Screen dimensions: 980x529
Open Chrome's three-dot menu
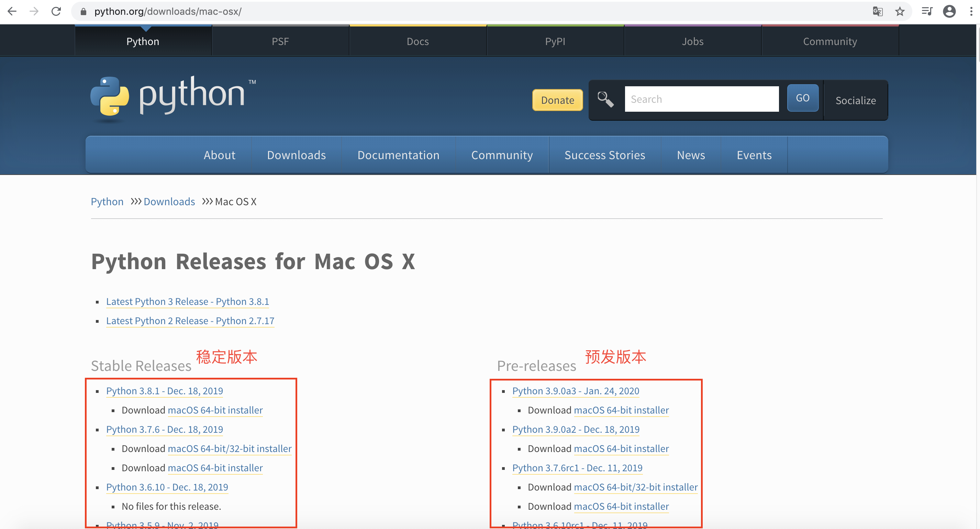coord(971,11)
